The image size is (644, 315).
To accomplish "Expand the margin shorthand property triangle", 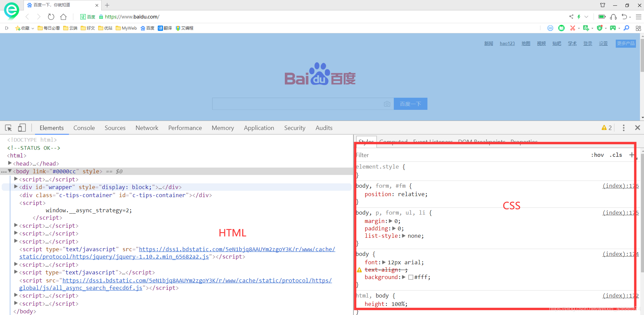I will pyautogui.click(x=390, y=221).
